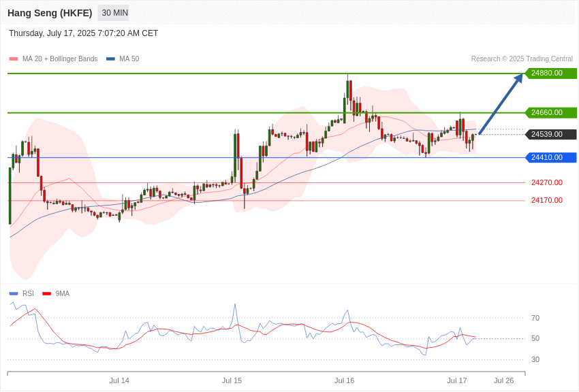
Task: Click the RSI legend label text
Action: click(x=28, y=293)
